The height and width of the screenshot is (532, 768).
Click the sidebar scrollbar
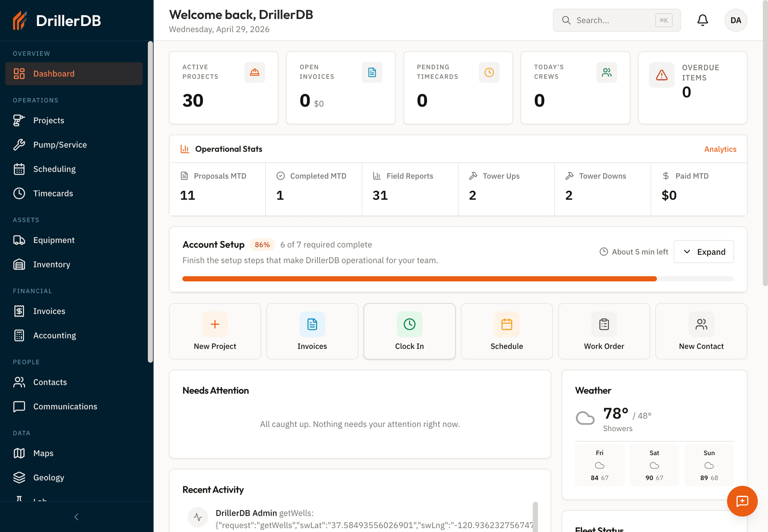click(150, 202)
